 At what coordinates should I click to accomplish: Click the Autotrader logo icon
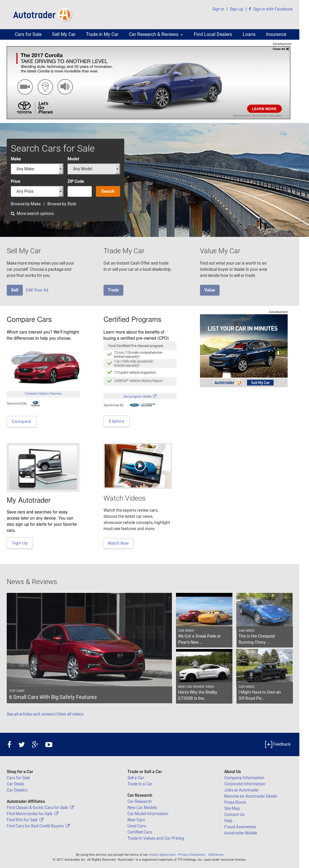tap(65, 15)
